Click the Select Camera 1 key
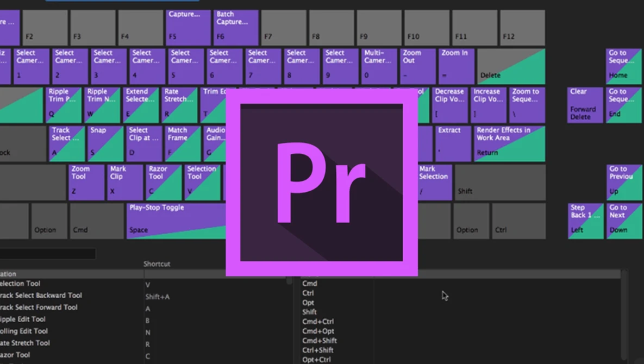Viewport: 644px width, 364px height. point(32,66)
